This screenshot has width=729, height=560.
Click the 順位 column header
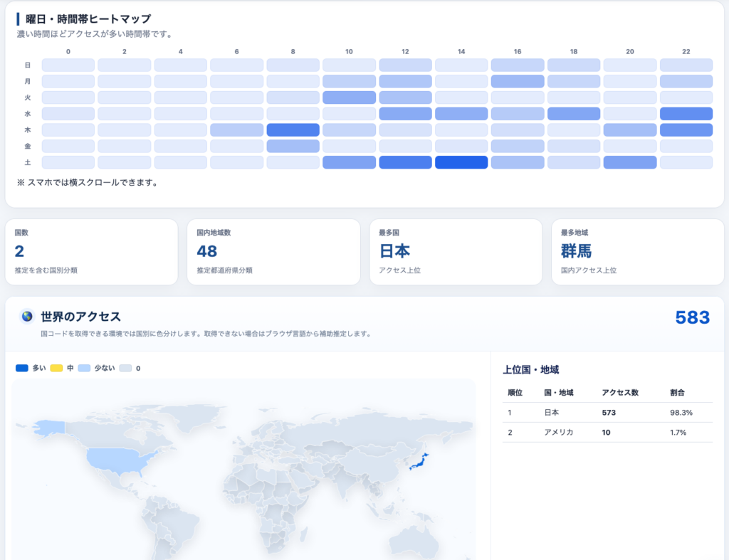tap(515, 393)
